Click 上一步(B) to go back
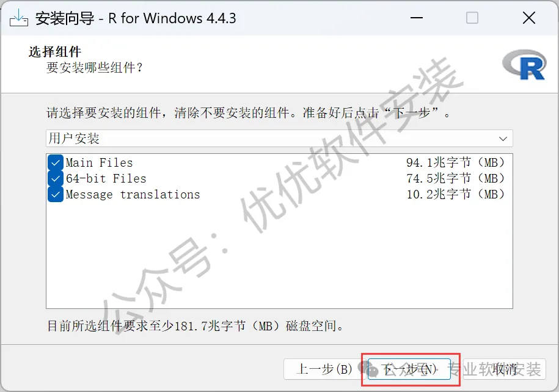Viewport: 559px width, 392px height. click(x=324, y=369)
